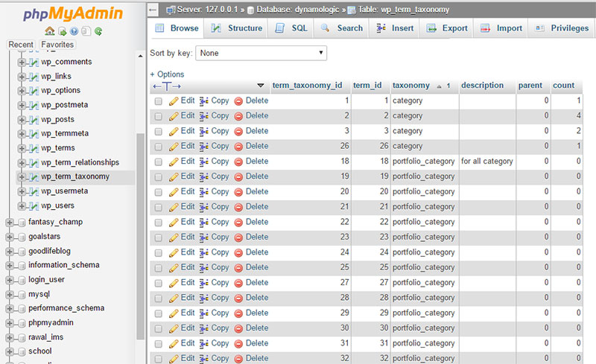The height and width of the screenshot is (364, 596).
Task: Click red Delete icon for row 26
Action: (238, 147)
